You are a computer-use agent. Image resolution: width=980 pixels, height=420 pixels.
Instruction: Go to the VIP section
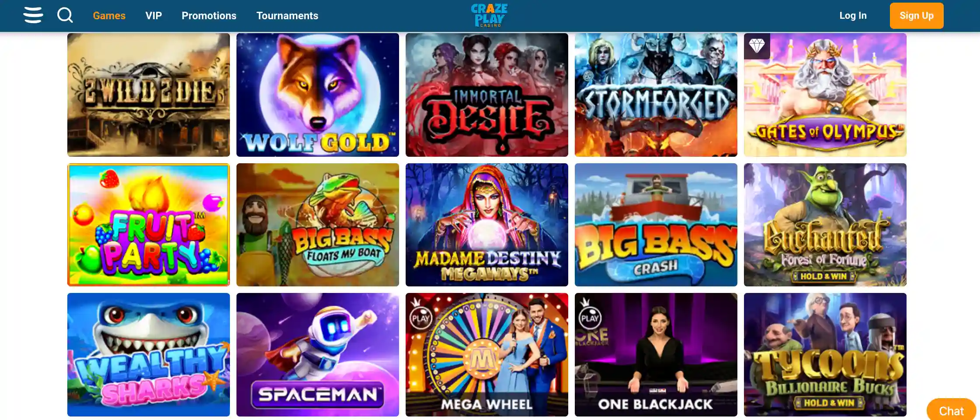click(153, 16)
